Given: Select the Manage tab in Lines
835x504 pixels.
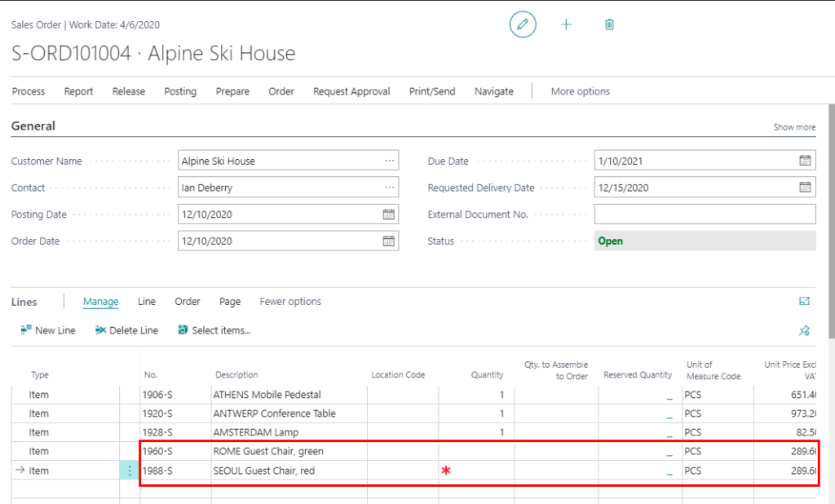Looking at the screenshot, I should 100,302.
